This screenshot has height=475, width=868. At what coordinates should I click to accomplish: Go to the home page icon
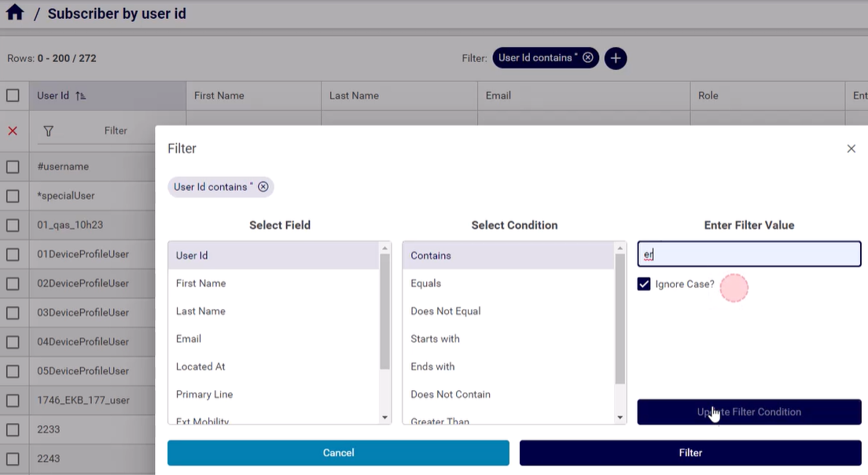[x=14, y=13]
